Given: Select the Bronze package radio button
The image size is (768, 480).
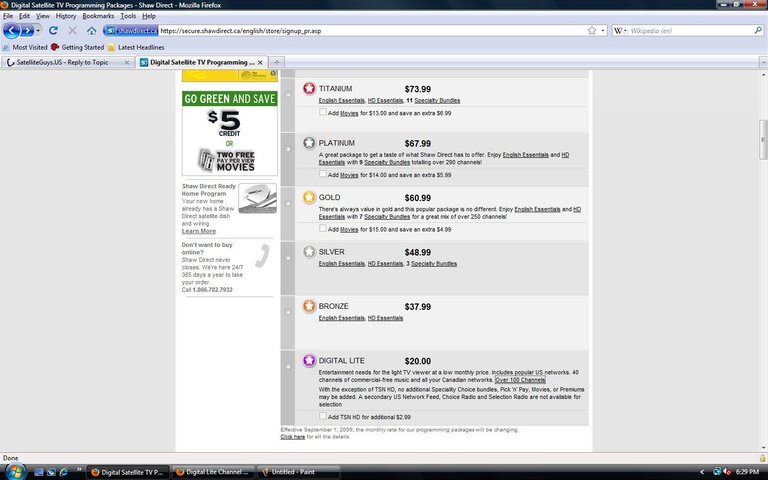Looking at the screenshot, I should [x=288, y=312].
